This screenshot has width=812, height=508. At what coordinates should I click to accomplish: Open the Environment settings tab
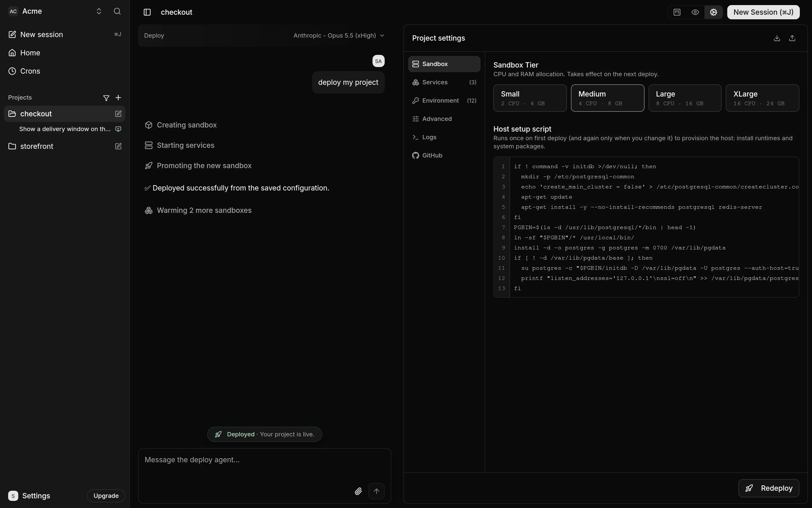coord(444,101)
